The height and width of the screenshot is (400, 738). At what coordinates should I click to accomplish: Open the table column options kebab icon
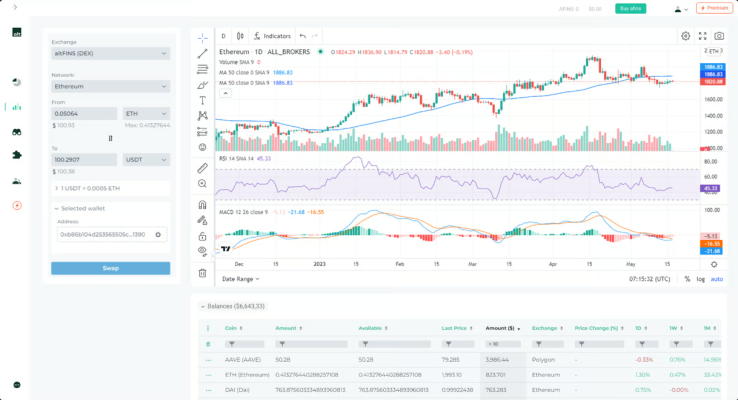click(x=208, y=328)
